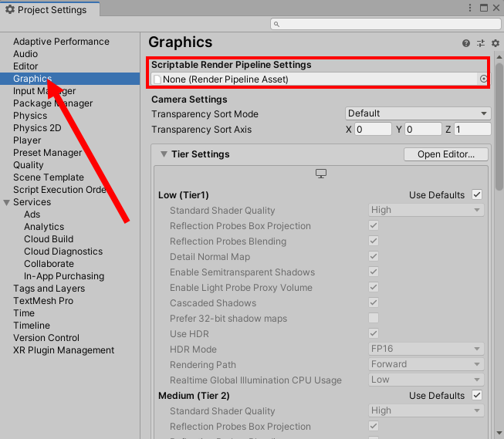This screenshot has height=439, width=504.
Task: Click scrollbar down arrow in Graphics panel
Action: [x=499, y=433]
